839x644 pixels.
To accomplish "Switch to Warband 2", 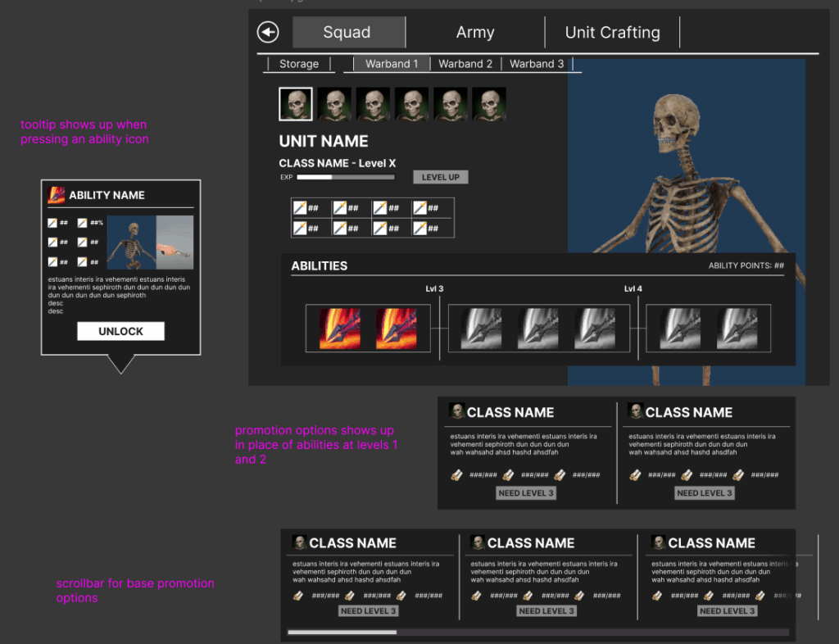I will click(465, 64).
